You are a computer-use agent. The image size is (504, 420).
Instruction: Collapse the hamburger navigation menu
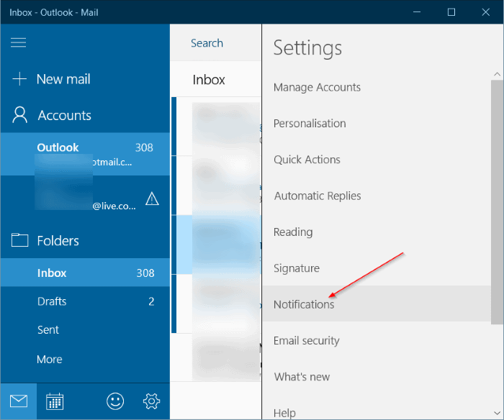point(18,42)
